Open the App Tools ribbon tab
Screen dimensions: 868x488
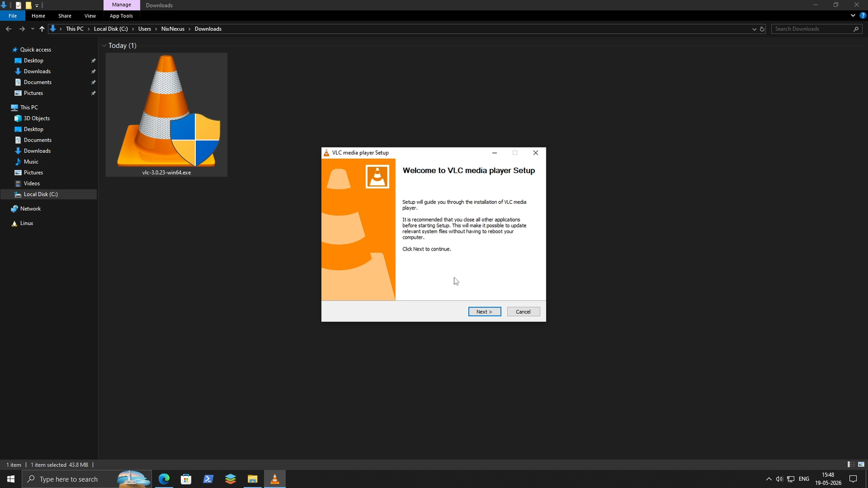pos(121,16)
